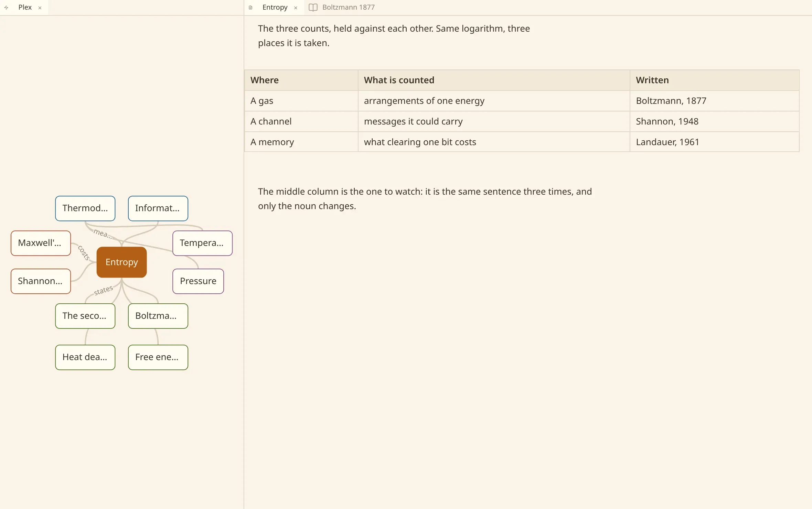
Task: Click the 'arrangements of one energy' cell
Action: 494,101
